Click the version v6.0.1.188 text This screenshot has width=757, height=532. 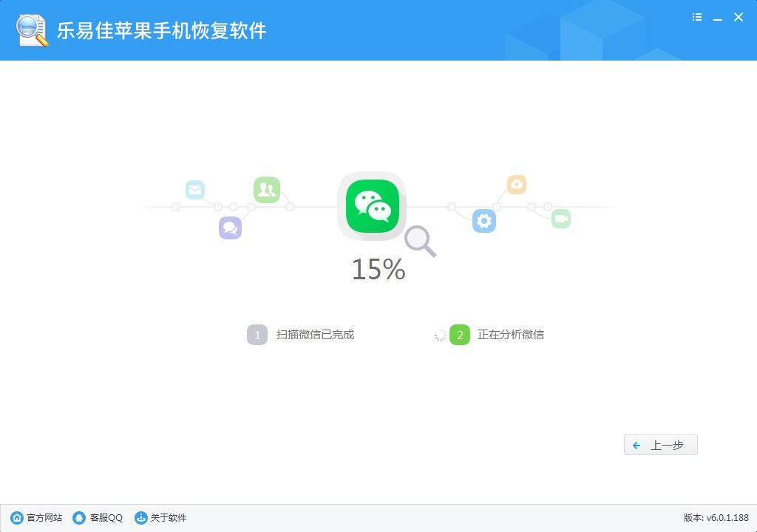pos(716,517)
